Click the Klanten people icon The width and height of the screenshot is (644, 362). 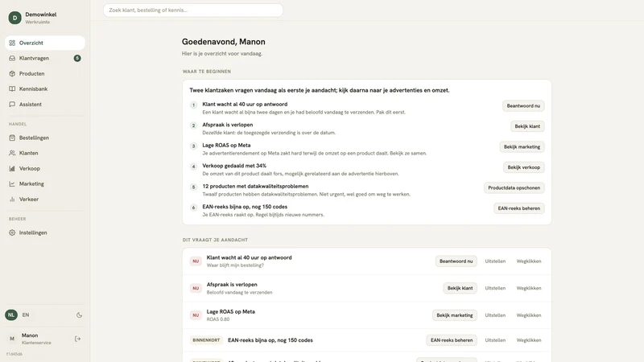tap(12, 153)
